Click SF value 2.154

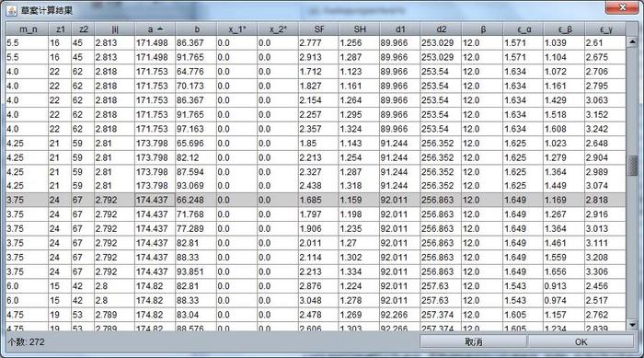(318, 100)
